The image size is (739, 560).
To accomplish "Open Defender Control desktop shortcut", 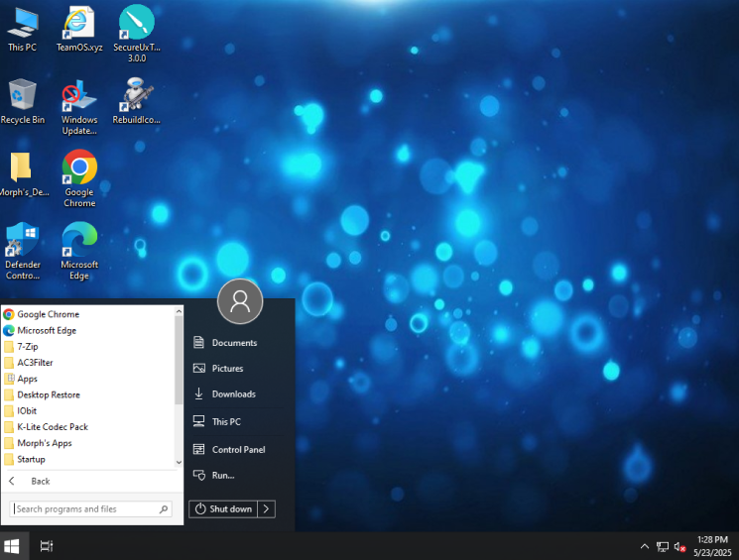I will (22, 252).
